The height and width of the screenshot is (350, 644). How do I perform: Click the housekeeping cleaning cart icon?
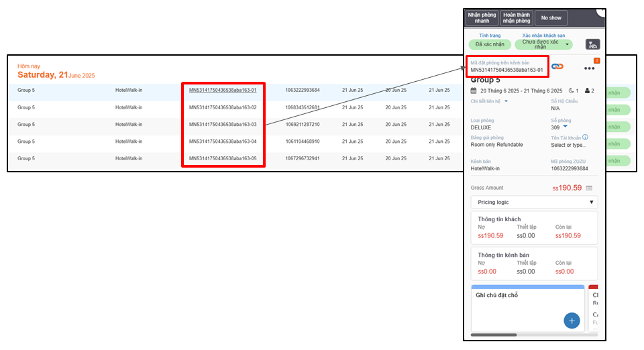click(592, 44)
